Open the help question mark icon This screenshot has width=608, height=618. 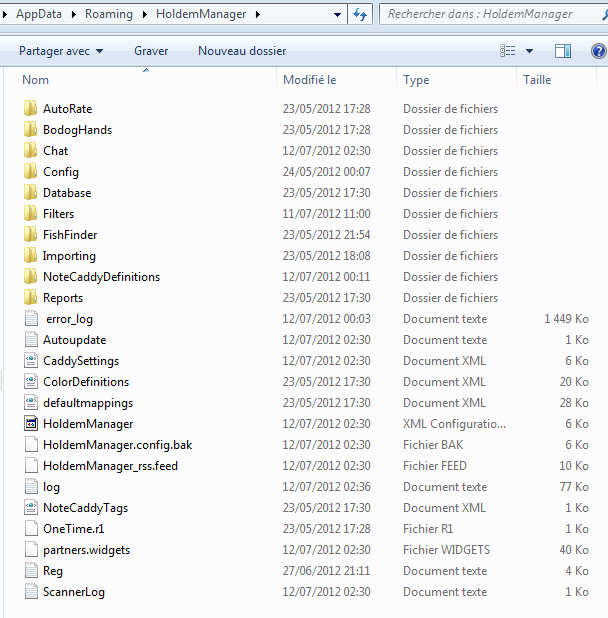599,51
